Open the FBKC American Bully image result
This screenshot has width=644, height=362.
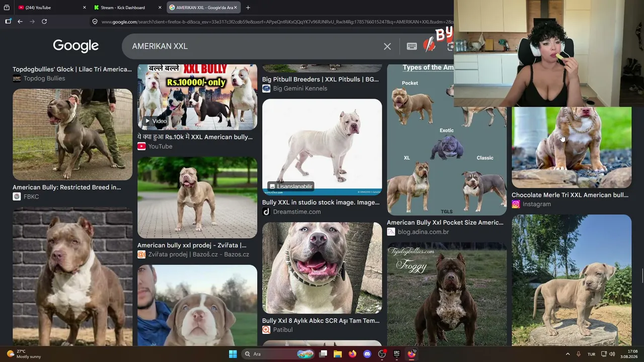pyautogui.click(x=72, y=135)
